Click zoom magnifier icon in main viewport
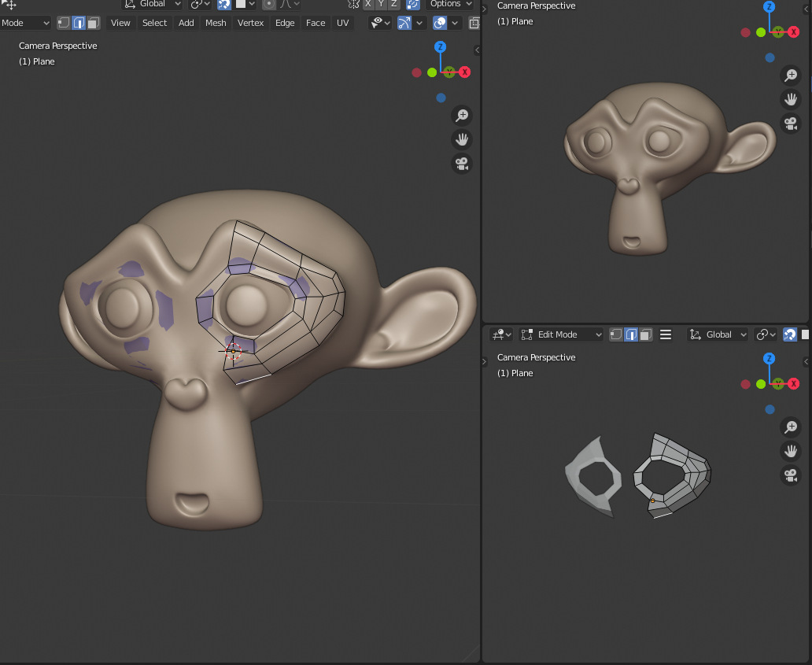The image size is (812, 665). [462, 115]
